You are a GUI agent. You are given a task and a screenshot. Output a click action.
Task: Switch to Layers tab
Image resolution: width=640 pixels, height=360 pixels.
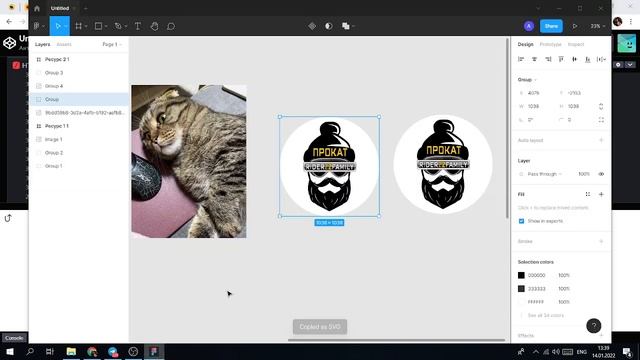pos(42,44)
